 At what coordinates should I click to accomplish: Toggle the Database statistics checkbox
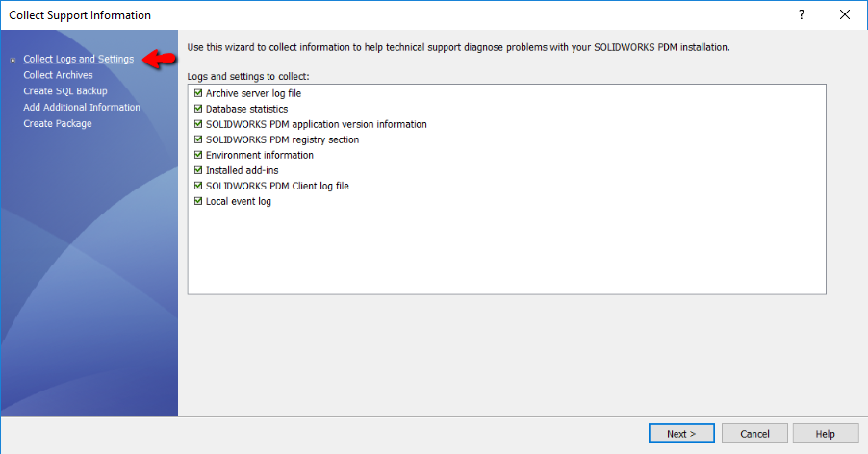coord(198,109)
